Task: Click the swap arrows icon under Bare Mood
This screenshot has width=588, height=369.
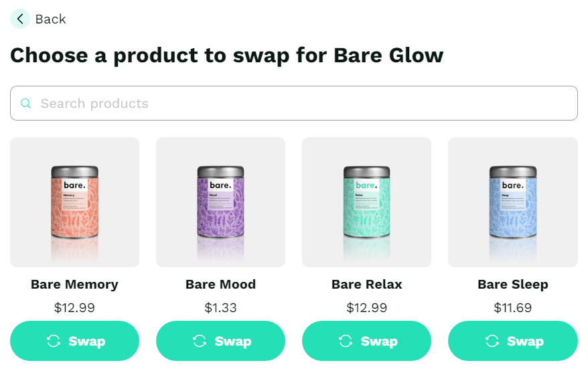Action: click(x=200, y=341)
